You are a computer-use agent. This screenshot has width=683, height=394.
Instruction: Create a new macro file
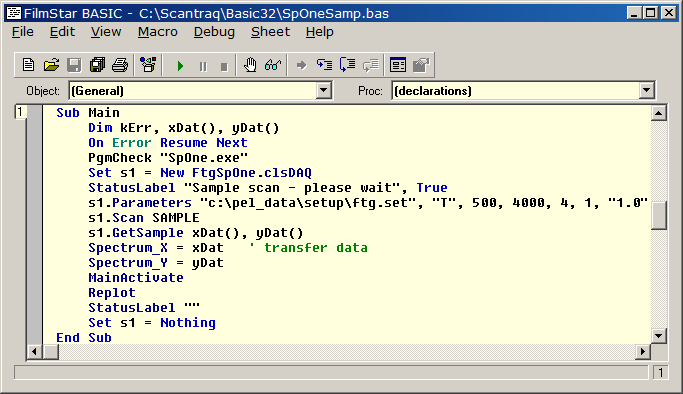28,65
